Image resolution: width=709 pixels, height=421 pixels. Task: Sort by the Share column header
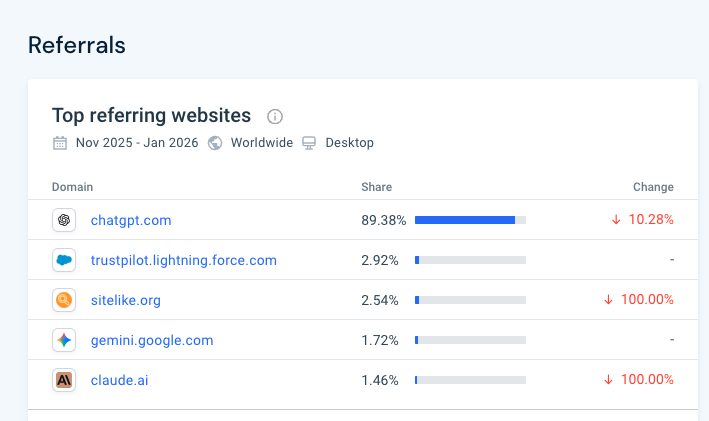376,187
